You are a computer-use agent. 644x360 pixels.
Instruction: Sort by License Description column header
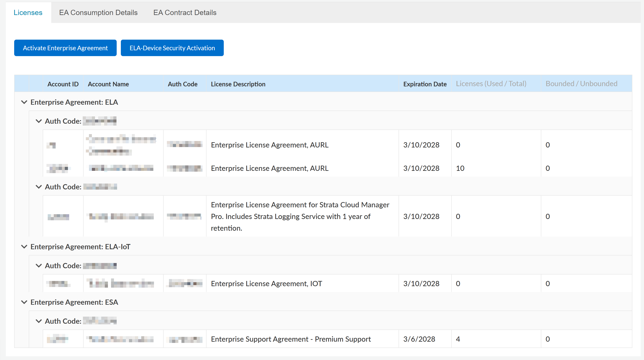(x=238, y=84)
